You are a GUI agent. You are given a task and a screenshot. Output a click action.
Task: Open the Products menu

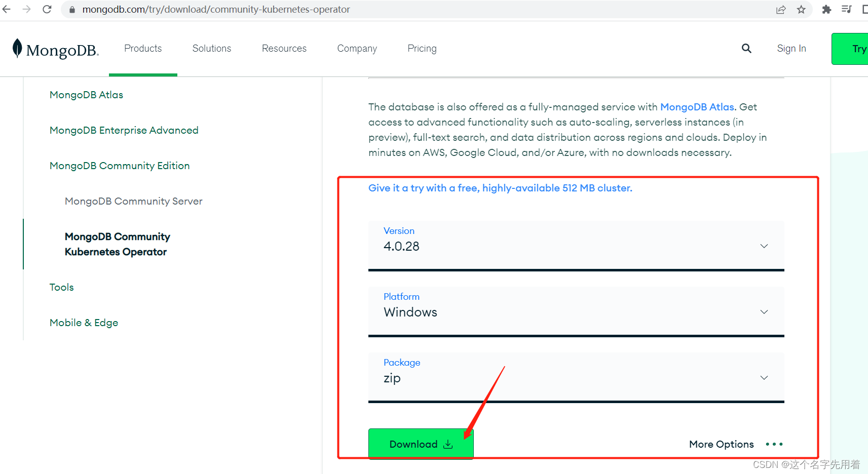pos(143,48)
